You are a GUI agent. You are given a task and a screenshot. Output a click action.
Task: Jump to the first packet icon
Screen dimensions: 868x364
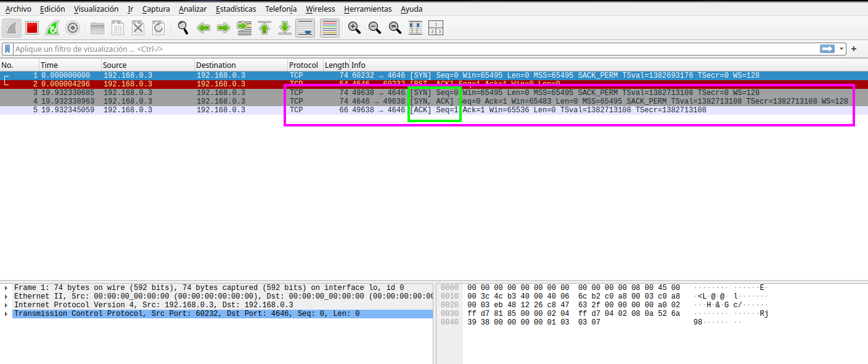[264, 28]
